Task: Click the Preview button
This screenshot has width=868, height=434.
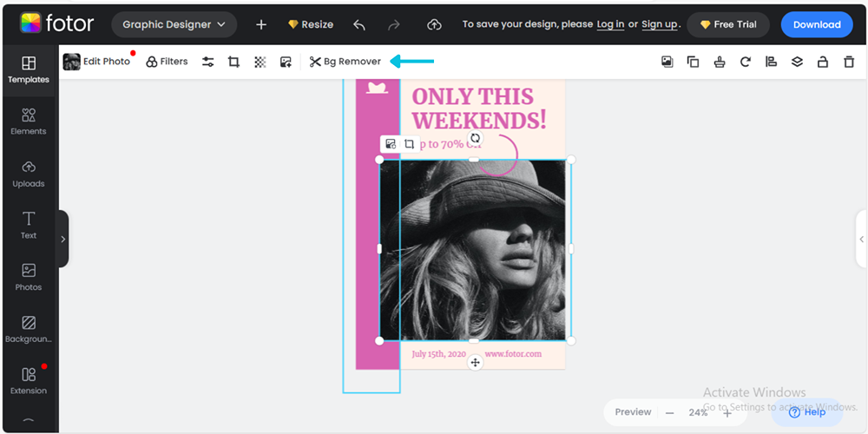Action: 634,412
